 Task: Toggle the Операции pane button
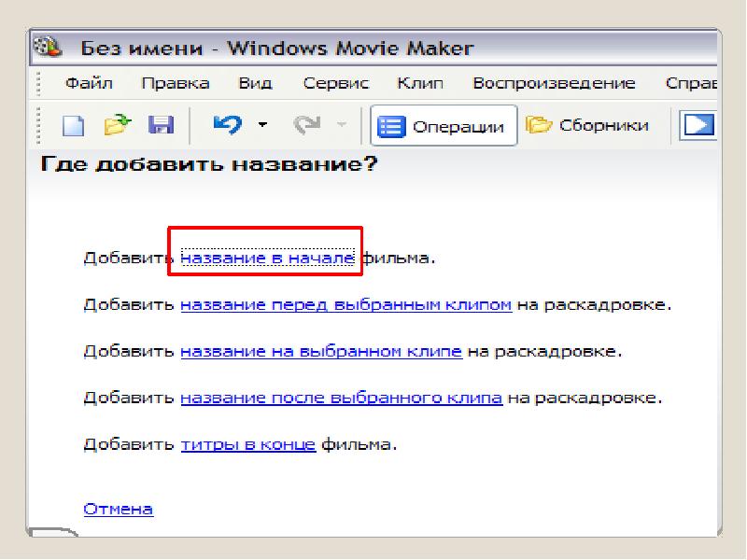[444, 126]
